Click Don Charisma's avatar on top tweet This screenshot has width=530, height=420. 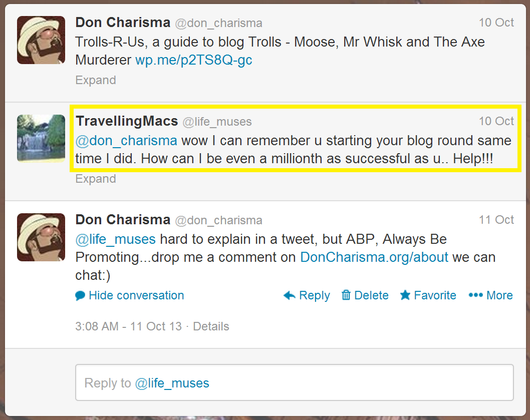click(x=41, y=40)
